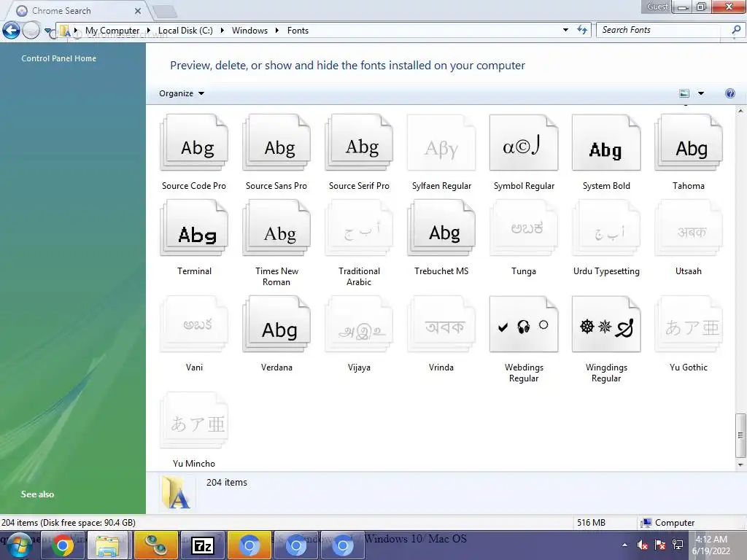This screenshot has height=560, width=747.
Task: Click the refresh arrows icon
Action: (581, 30)
